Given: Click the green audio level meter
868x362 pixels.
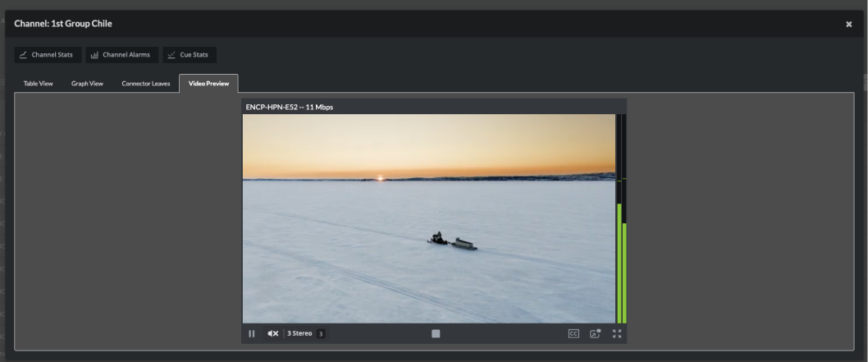Looking at the screenshot, I should 622,218.
